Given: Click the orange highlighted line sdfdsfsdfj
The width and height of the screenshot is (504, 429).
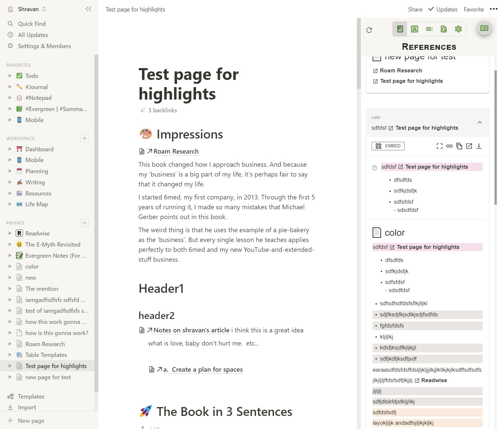Looking at the screenshot, I should click(x=427, y=413).
